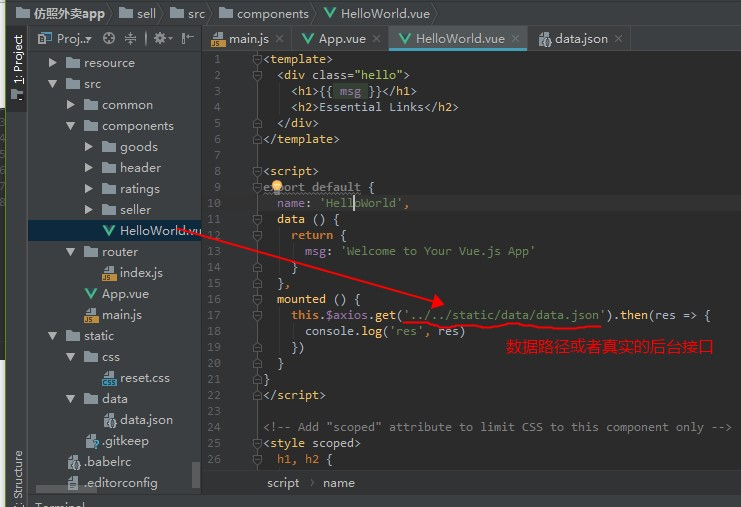The image size is (741, 507).
Task: Select App.vue in project tree
Action: (116, 294)
